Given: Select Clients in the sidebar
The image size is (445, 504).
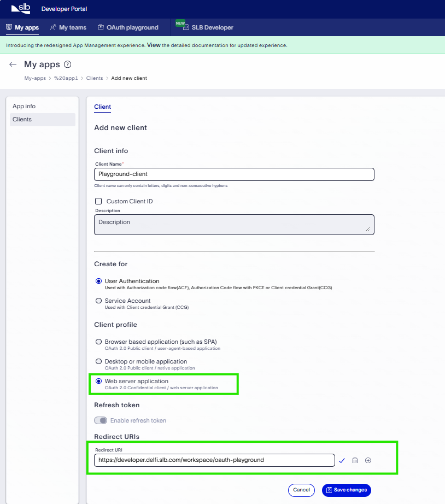Looking at the screenshot, I should (43, 119).
